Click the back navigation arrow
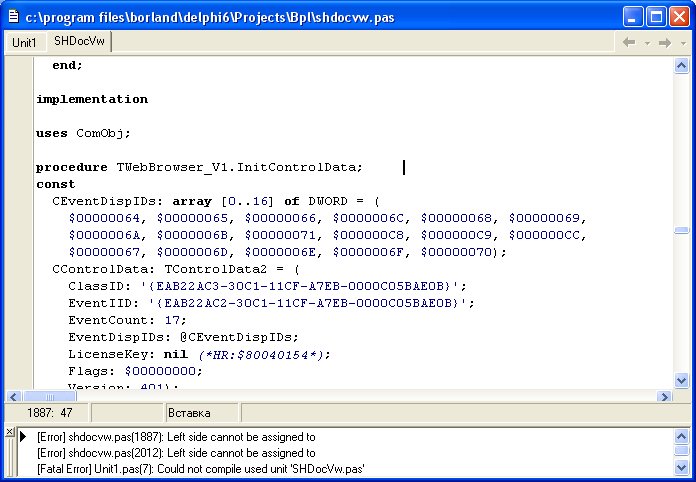This screenshot has height=482, width=696. [629, 43]
